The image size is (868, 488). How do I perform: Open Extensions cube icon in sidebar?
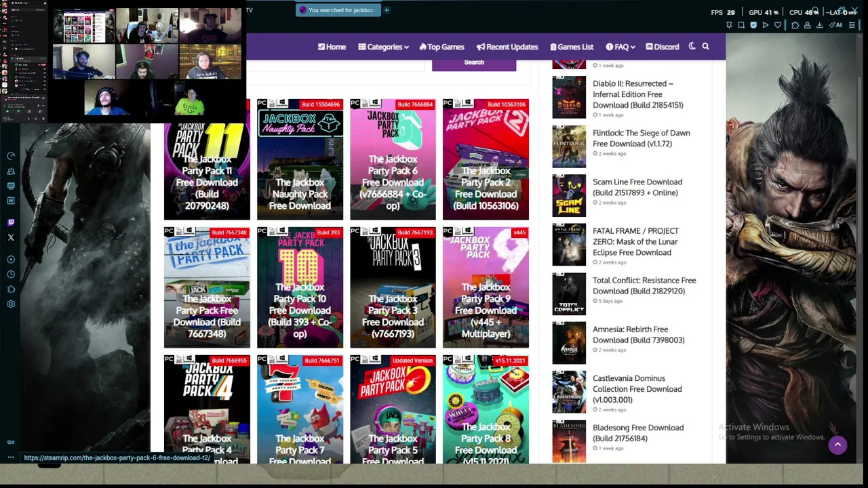(11, 289)
